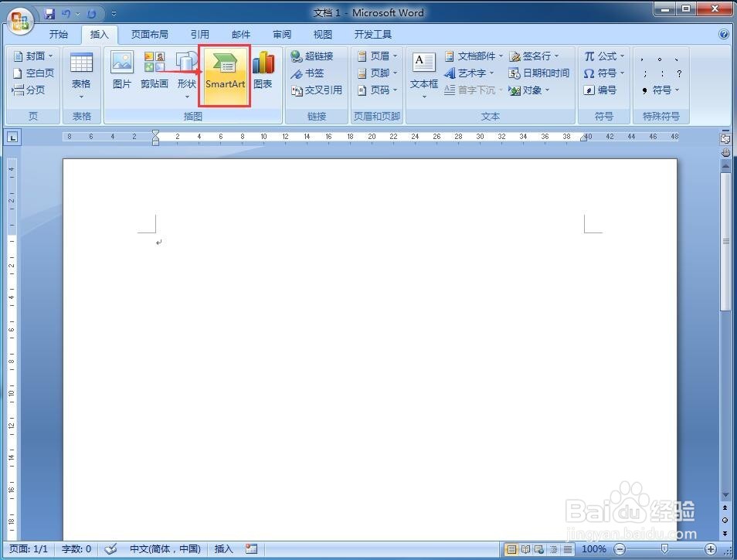Open the 签名行 signature line dropdown

click(x=534, y=56)
